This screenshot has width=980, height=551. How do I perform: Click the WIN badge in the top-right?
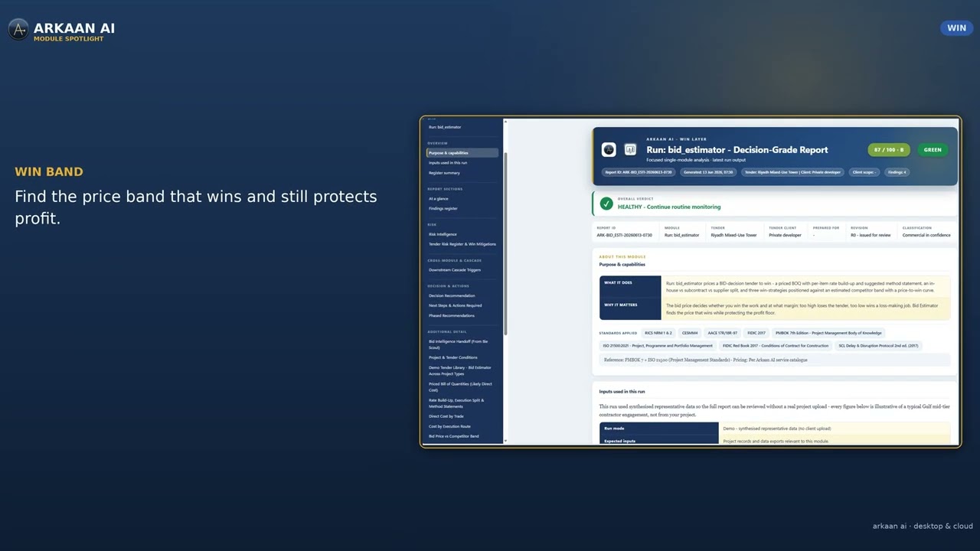[x=957, y=28]
